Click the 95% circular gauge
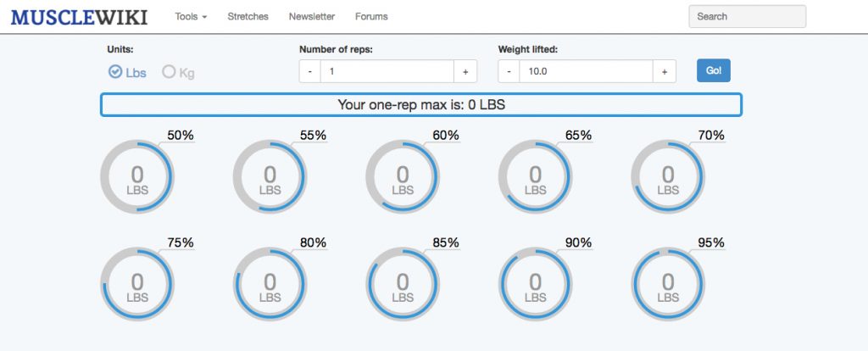 pyautogui.click(x=668, y=284)
